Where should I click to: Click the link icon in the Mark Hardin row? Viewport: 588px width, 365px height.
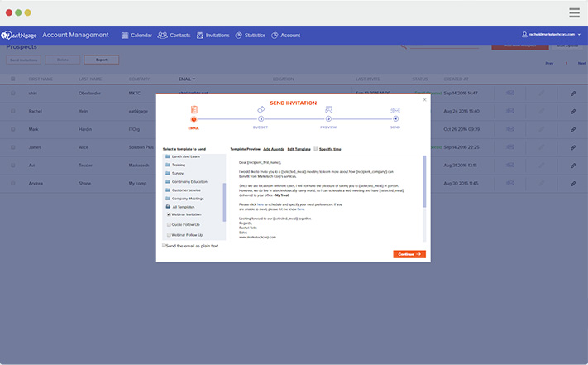573,129
